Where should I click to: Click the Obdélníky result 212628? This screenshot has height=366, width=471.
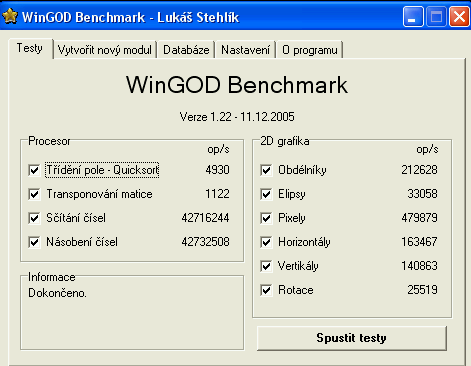(419, 170)
